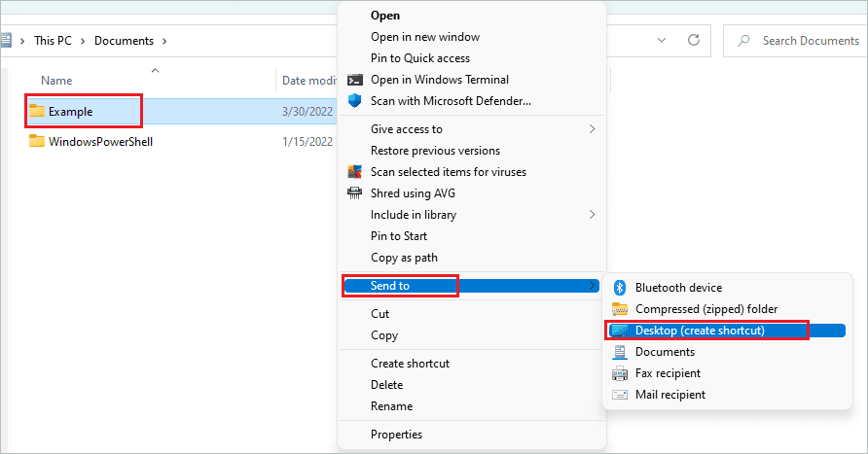868x454 pixels.
Task: Click the WindowsPowerShell folder icon
Action: point(37,140)
